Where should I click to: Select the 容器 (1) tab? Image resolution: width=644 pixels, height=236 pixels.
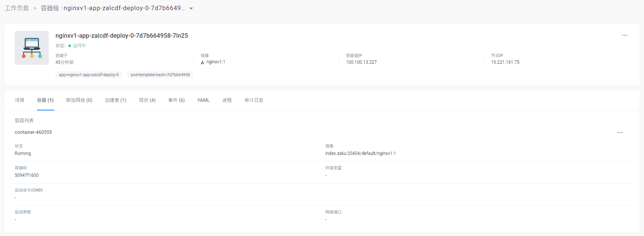coord(45,100)
